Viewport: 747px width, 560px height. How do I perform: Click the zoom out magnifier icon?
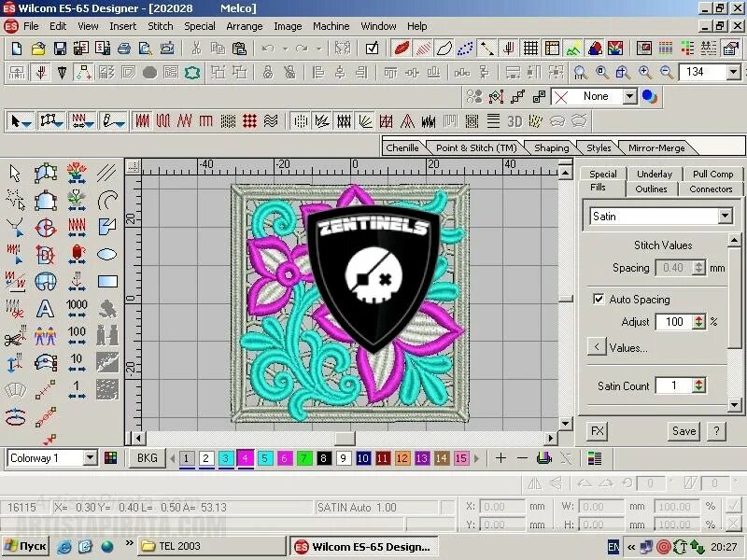tap(667, 73)
